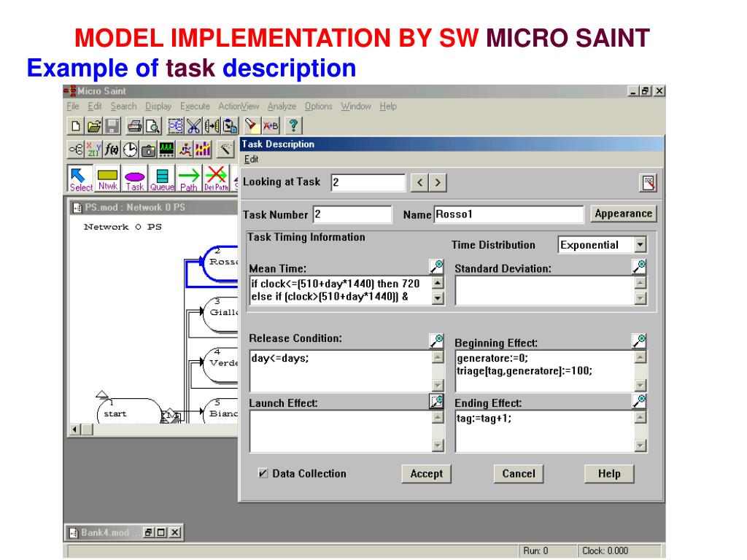Go to previous task with left arrow
This screenshot has height=560, width=747.
point(419,182)
